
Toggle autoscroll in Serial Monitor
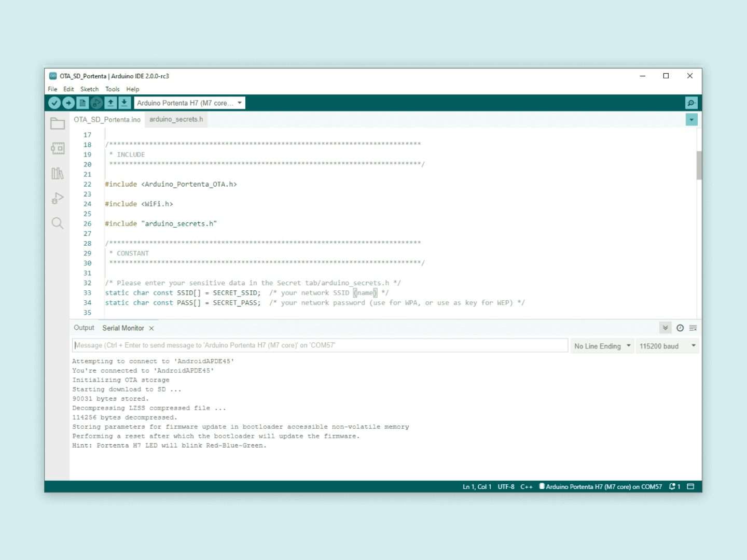click(x=665, y=328)
